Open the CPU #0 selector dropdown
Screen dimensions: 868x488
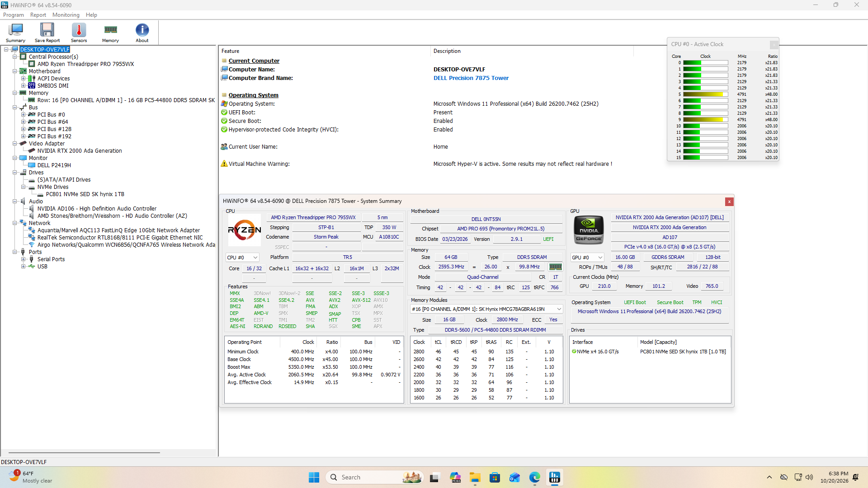[x=242, y=258]
